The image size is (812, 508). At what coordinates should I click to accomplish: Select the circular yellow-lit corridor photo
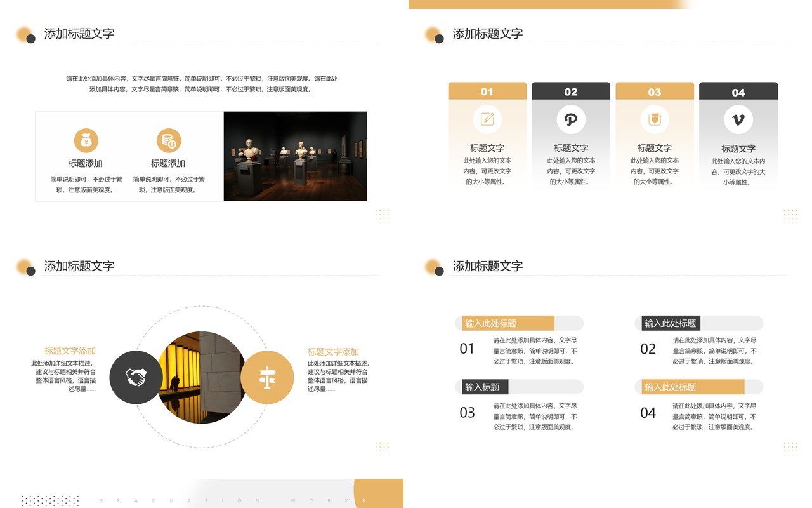(x=201, y=378)
